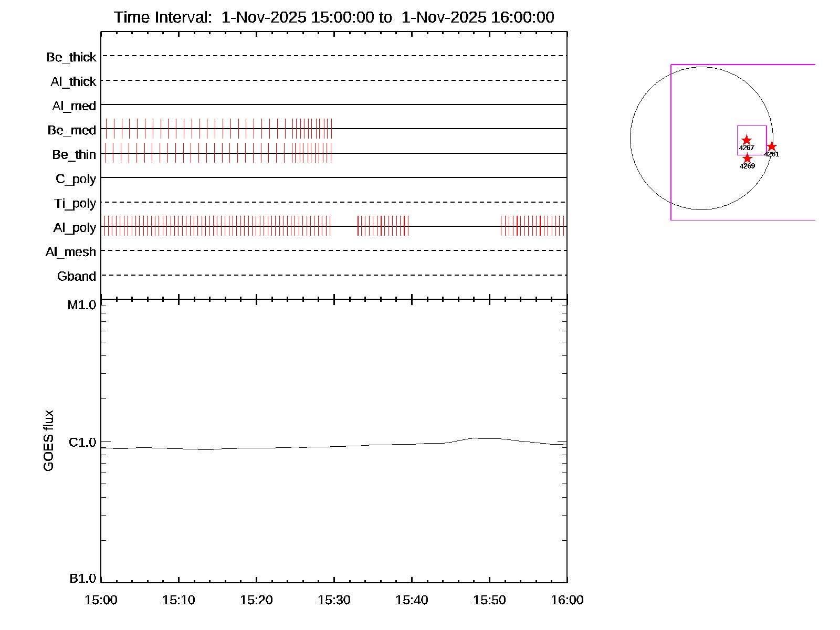Click the M1.0 flux level label
This screenshot has height=630, width=840.
[x=82, y=305]
